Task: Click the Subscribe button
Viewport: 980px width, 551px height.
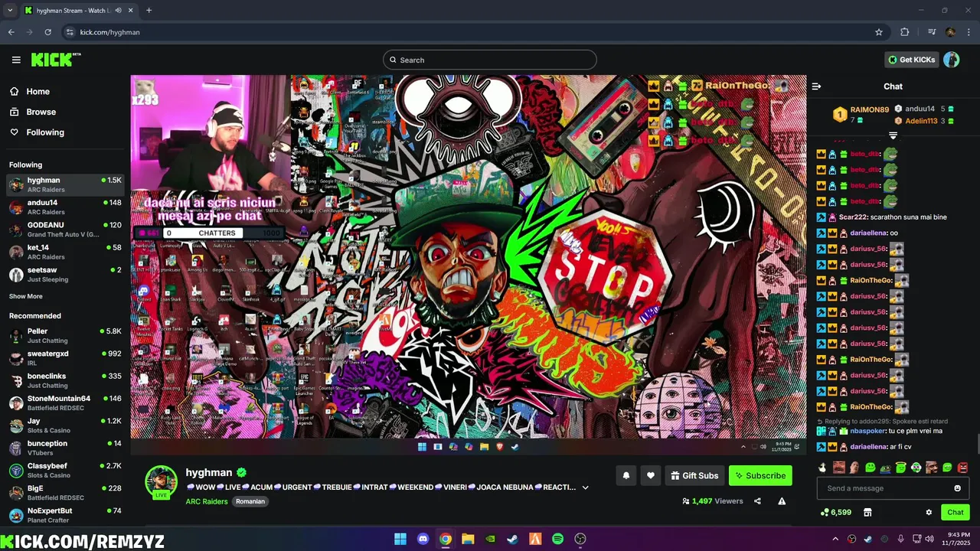Action: [x=760, y=475]
